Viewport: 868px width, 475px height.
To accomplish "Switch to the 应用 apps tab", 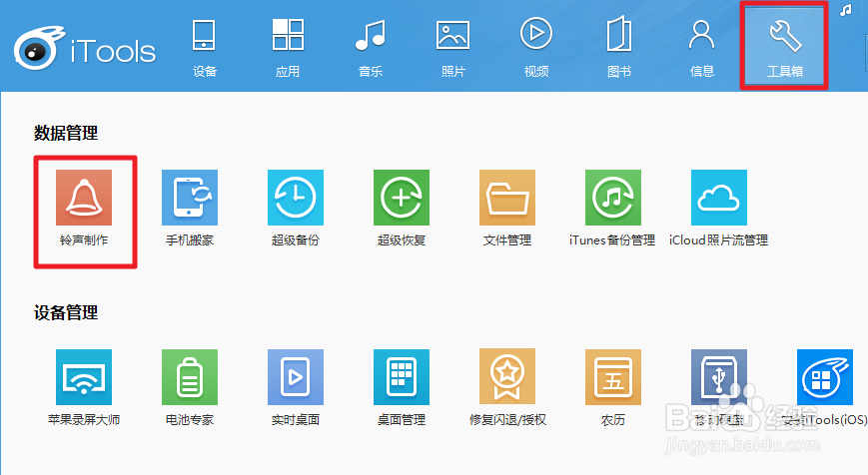I will pyautogui.click(x=288, y=48).
